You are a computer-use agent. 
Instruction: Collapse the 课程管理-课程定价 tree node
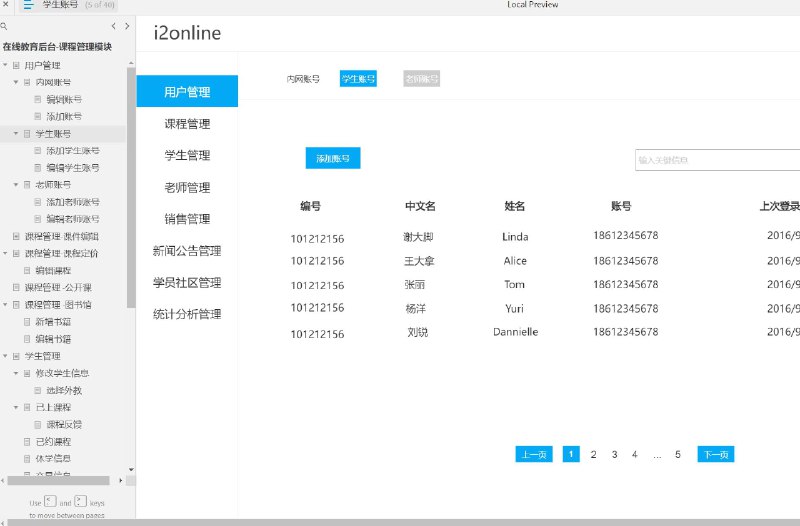[5, 253]
